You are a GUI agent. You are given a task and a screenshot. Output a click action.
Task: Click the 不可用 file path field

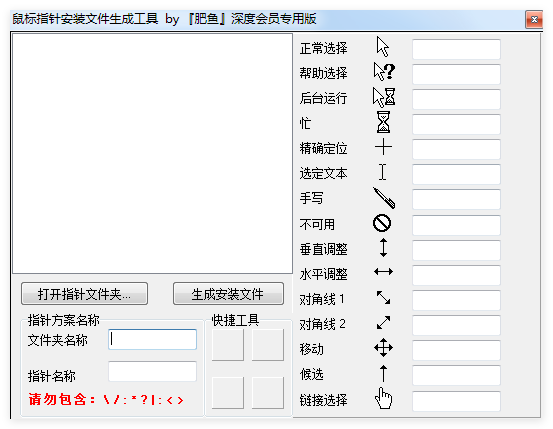pos(456,225)
